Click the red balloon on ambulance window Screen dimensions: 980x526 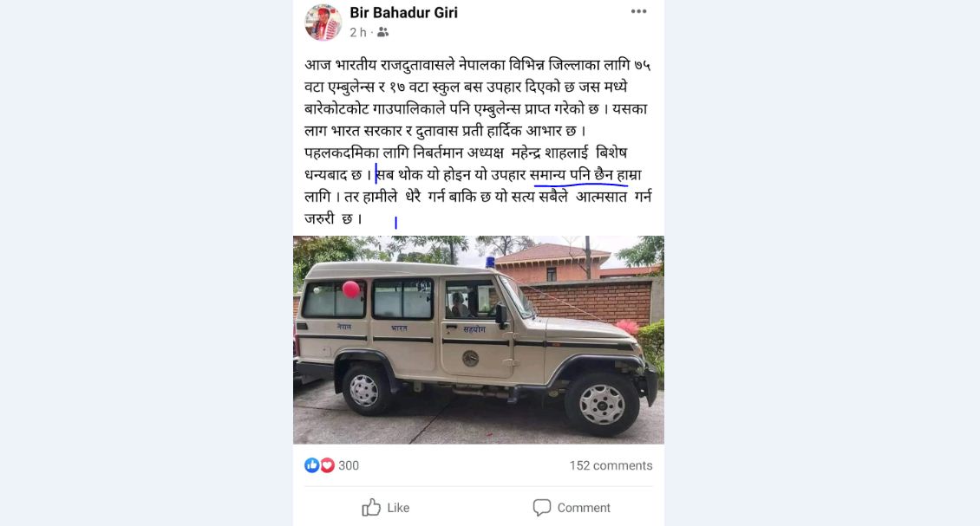[x=351, y=289]
